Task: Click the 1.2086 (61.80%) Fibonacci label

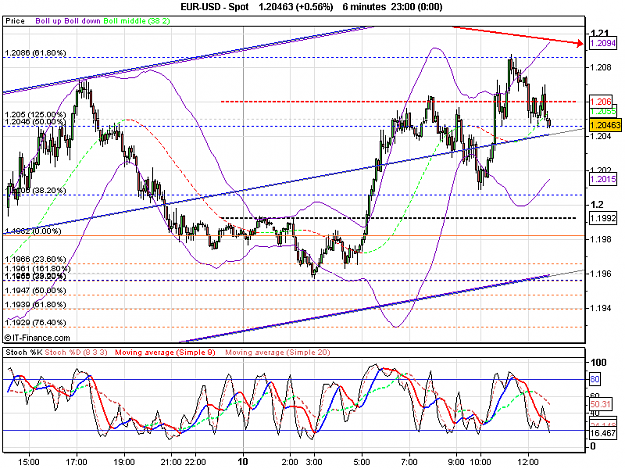Action: click(35, 53)
